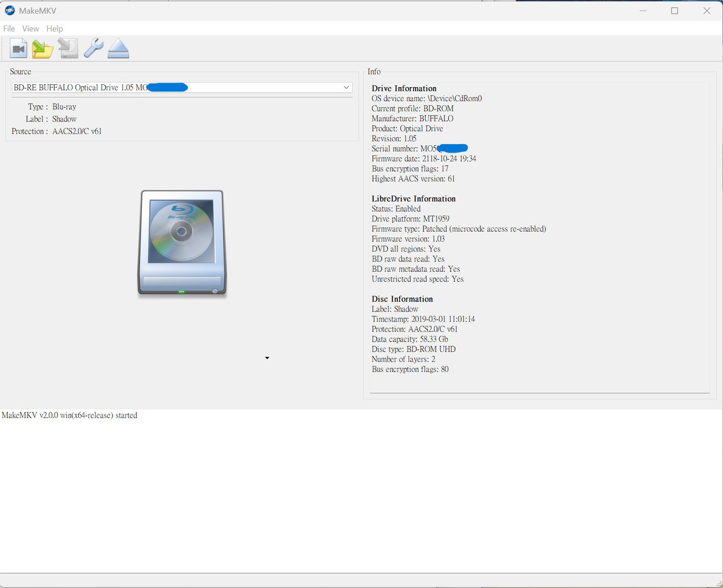Eject the disc using the eject icon
The image size is (723, 588).
click(x=118, y=49)
